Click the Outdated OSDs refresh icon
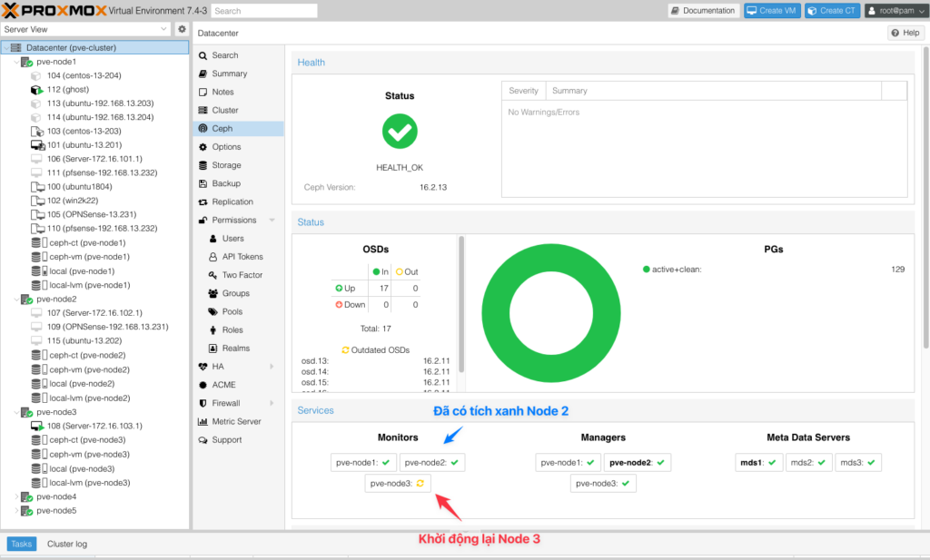The image size is (930, 560). point(345,350)
